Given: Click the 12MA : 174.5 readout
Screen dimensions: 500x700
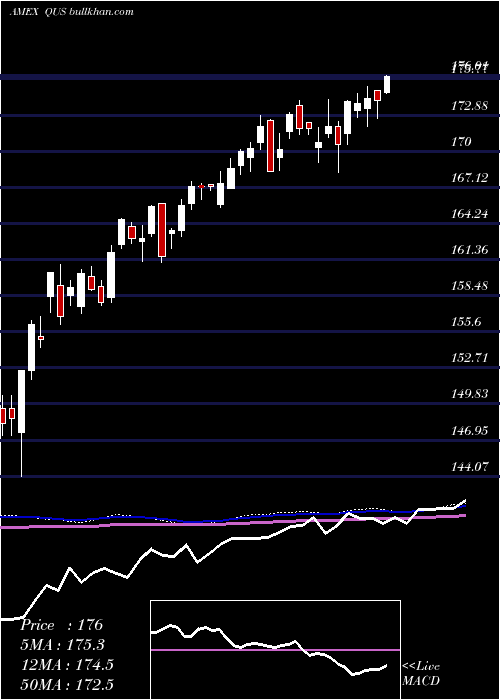Looking at the screenshot, I should (x=67, y=665).
